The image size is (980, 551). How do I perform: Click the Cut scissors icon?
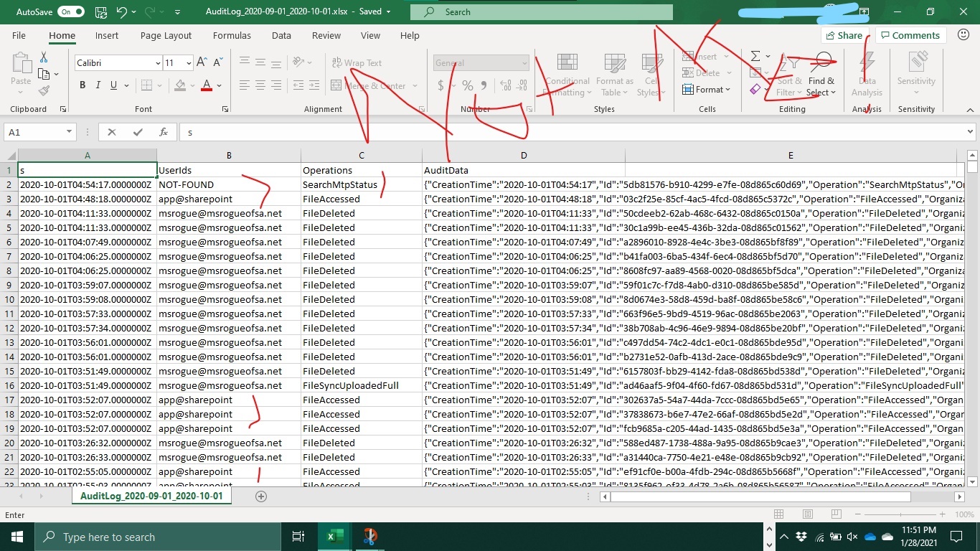[44, 57]
